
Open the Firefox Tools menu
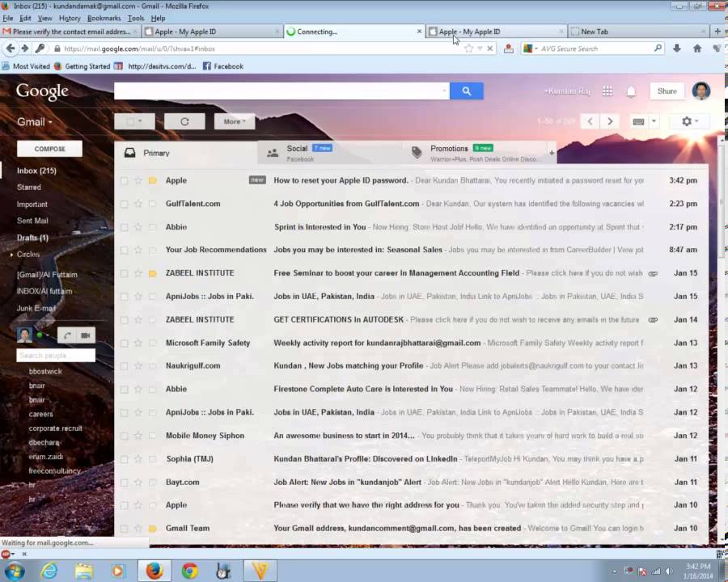[x=136, y=18]
